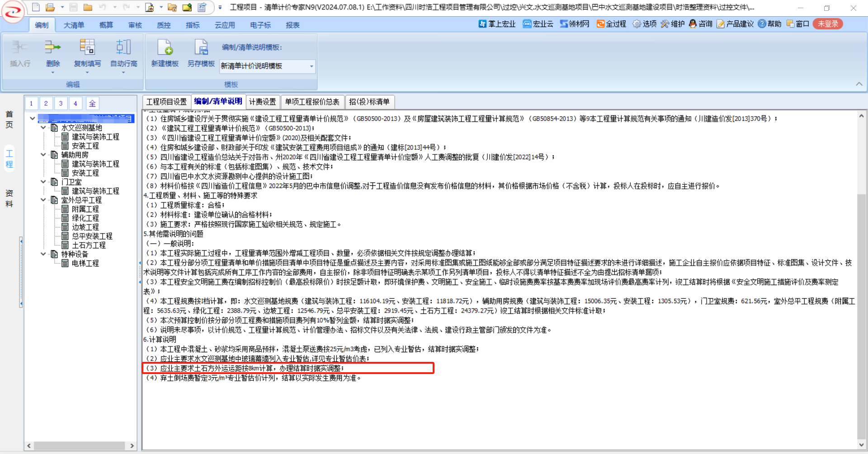Select 土石方工程 in the project tree
This screenshot has width=868, height=454.
(x=89, y=245)
